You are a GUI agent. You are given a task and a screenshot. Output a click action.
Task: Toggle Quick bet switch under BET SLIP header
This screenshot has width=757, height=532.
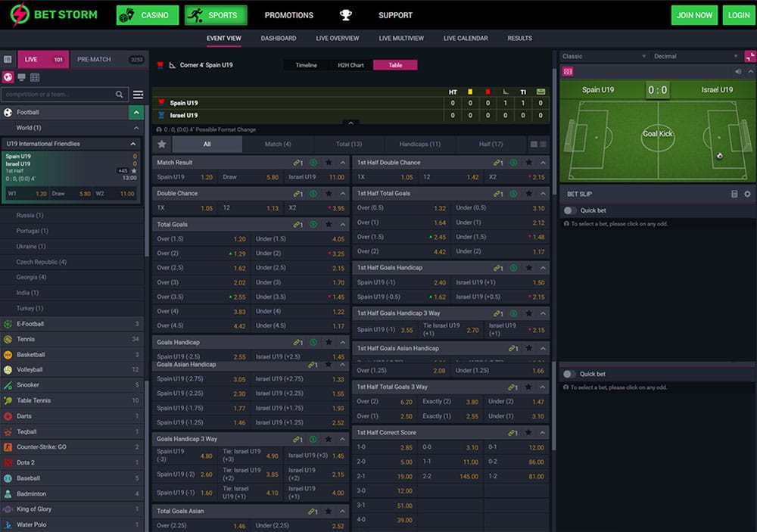pyautogui.click(x=570, y=210)
